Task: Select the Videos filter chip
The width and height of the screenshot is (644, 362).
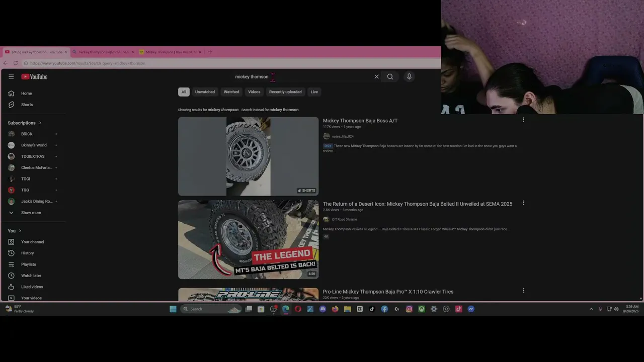Action: 254,92
